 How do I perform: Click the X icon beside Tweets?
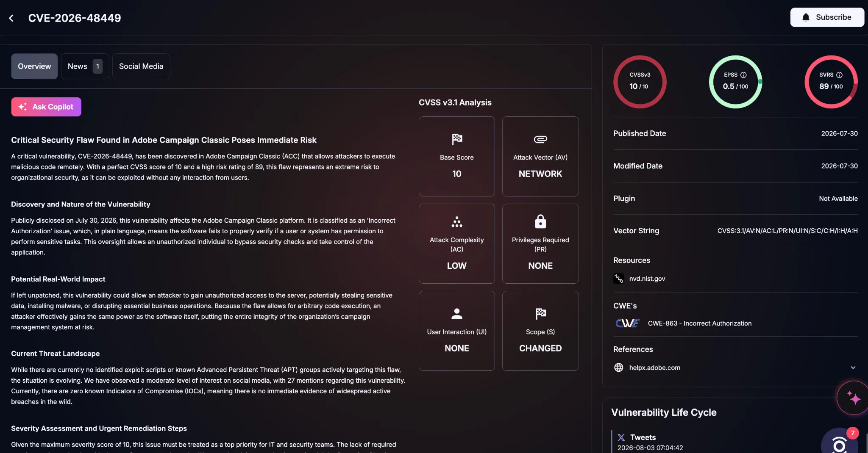(621, 437)
